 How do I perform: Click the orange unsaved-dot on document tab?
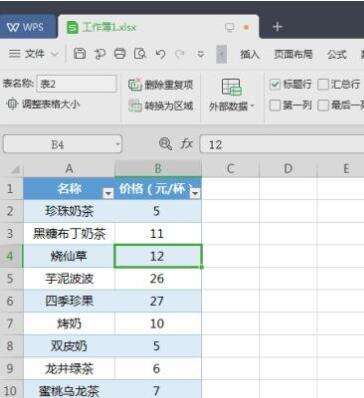click(x=247, y=27)
